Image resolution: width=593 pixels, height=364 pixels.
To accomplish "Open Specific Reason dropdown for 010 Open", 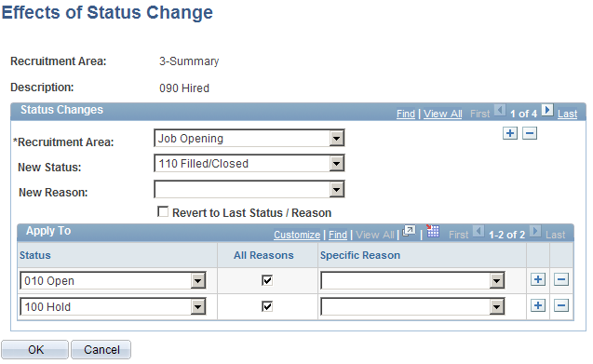I will tap(412, 281).
